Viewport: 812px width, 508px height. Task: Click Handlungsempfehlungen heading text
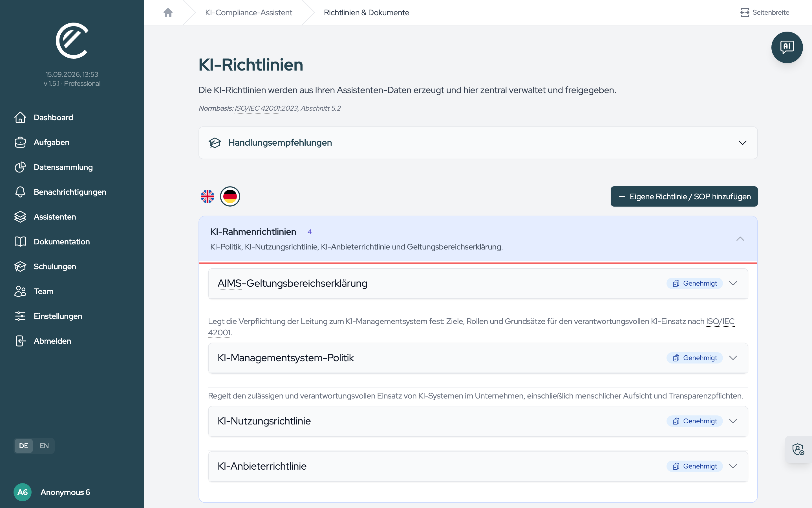click(280, 143)
